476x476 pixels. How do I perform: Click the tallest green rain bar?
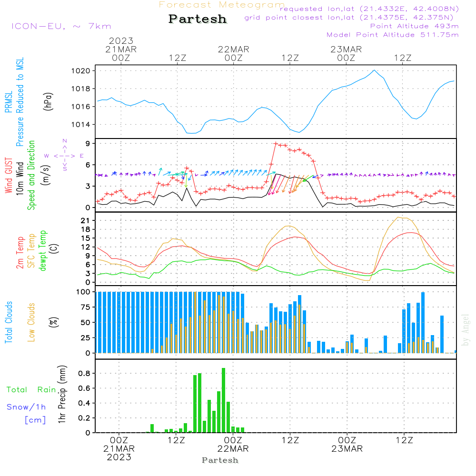[223, 400]
